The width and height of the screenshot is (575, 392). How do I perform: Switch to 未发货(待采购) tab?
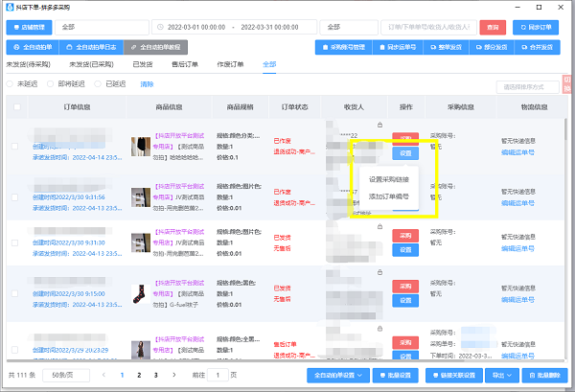pyautogui.click(x=28, y=64)
